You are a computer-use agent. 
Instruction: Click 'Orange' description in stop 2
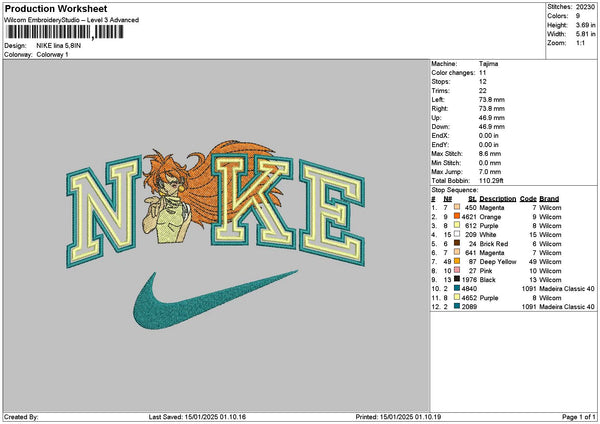point(490,217)
